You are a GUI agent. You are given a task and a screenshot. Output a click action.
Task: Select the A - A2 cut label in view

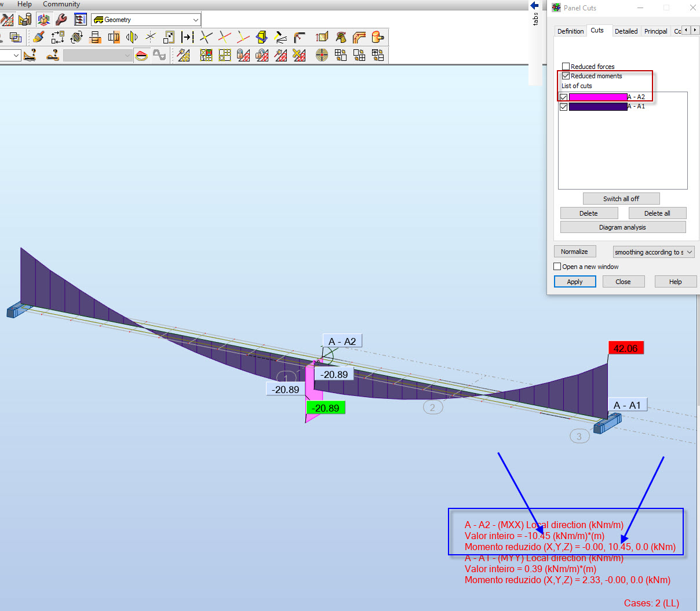(342, 341)
